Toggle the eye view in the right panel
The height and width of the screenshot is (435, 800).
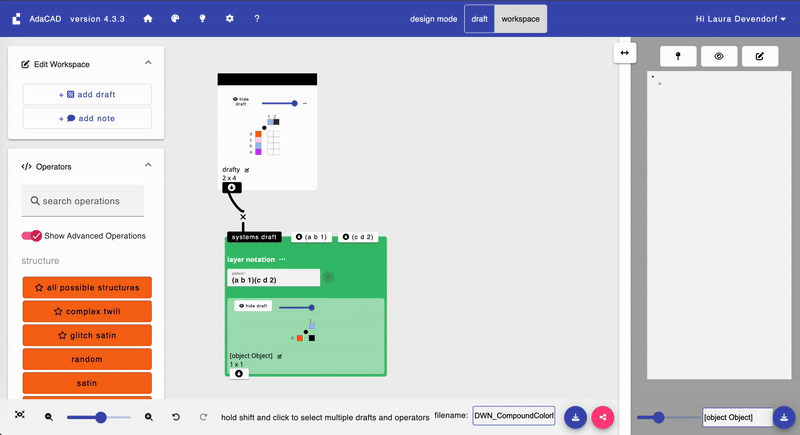719,57
